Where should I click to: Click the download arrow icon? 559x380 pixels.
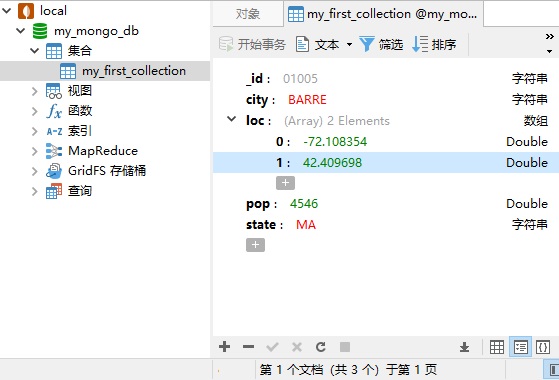[x=464, y=347]
